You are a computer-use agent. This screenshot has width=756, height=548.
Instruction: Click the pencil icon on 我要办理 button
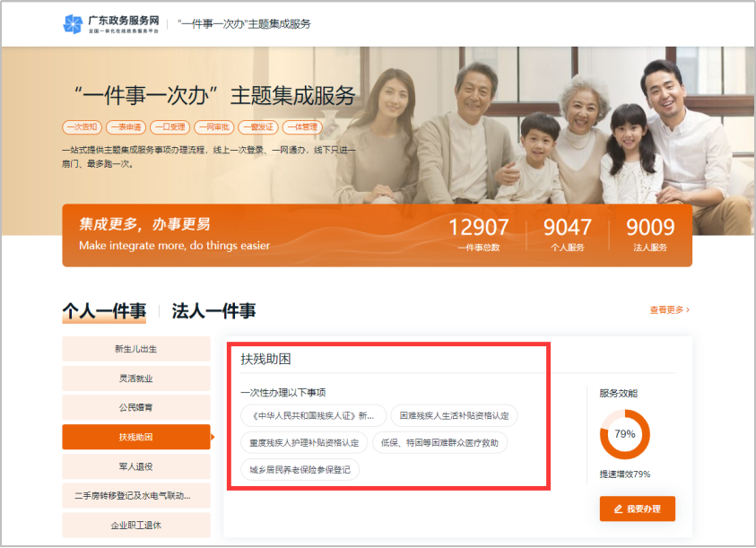tap(618, 509)
